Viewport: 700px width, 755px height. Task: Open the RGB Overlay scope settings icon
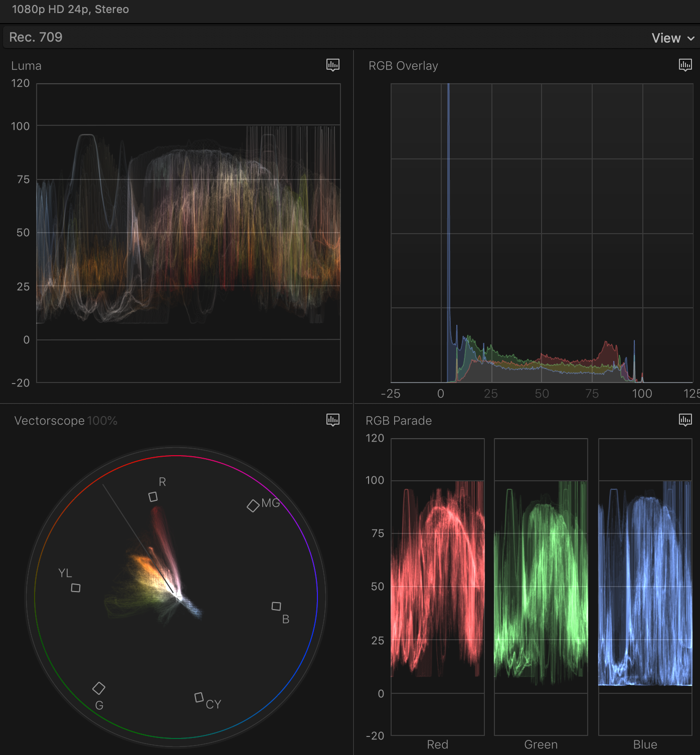tap(685, 65)
